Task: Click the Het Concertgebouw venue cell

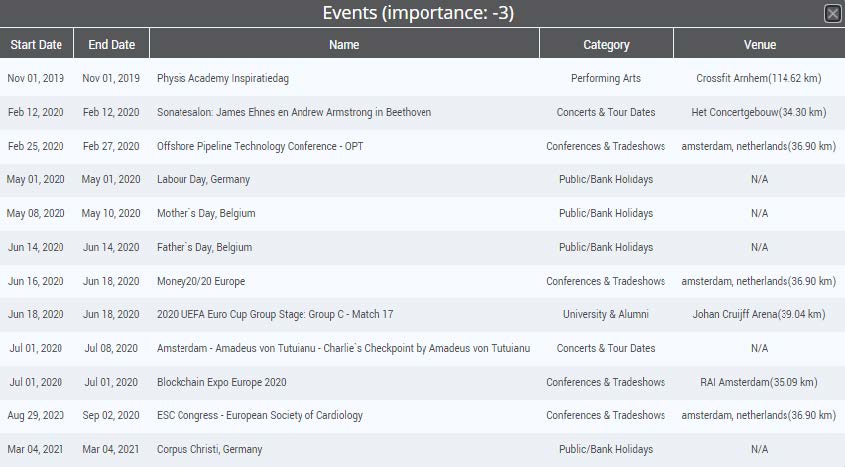Action: coord(759,112)
